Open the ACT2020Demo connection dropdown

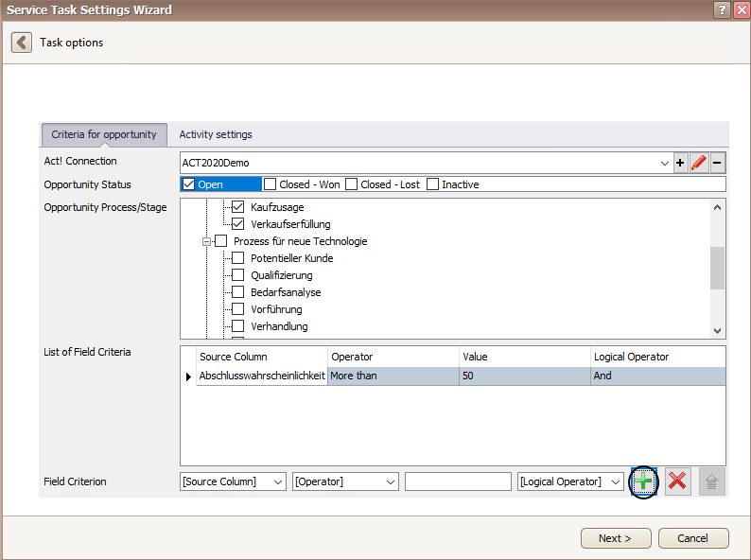[664, 163]
